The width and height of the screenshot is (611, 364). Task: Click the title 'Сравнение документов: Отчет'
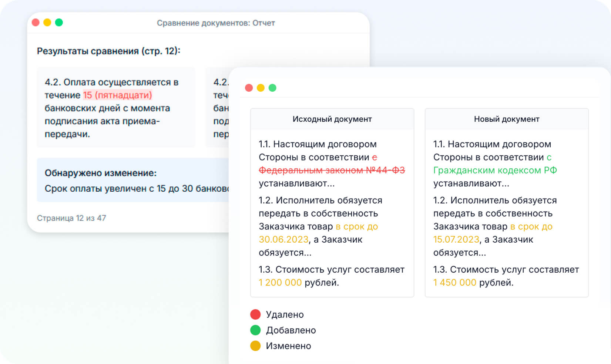[x=216, y=23]
